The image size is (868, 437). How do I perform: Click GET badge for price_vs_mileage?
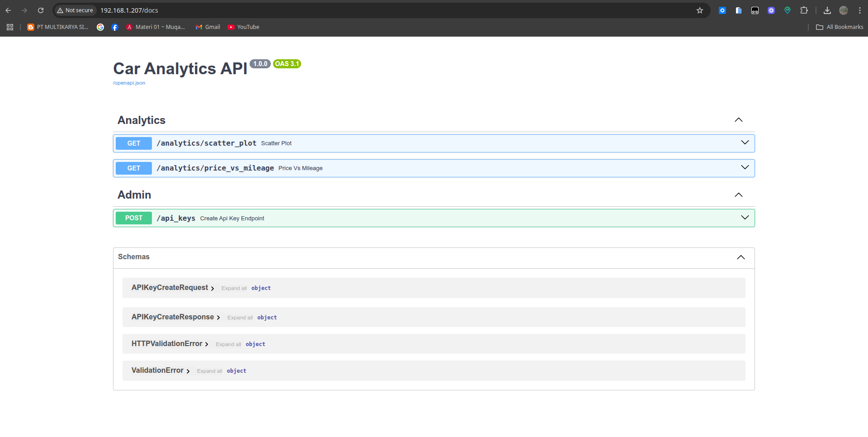coord(134,168)
